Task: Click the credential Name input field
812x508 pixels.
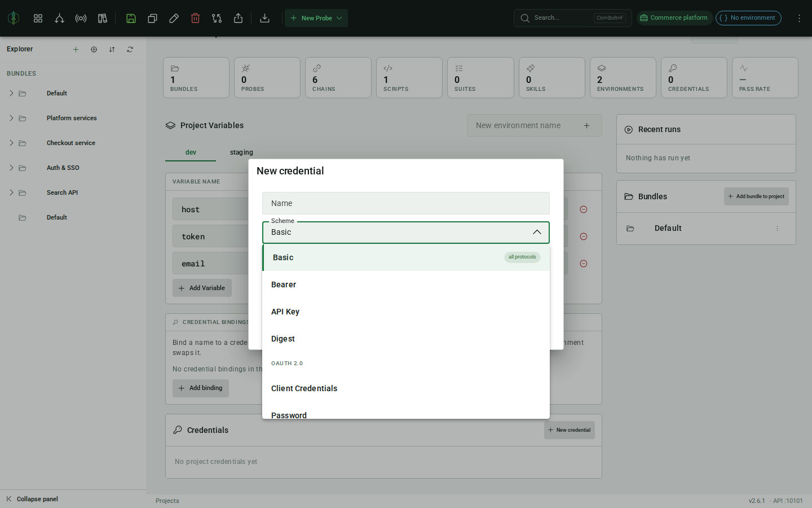Action: point(406,203)
